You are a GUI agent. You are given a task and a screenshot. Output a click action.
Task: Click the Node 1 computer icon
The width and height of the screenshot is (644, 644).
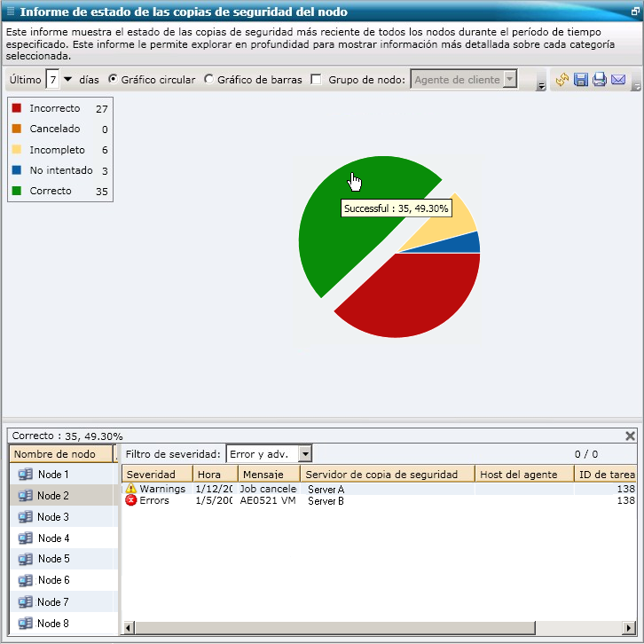[25, 475]
